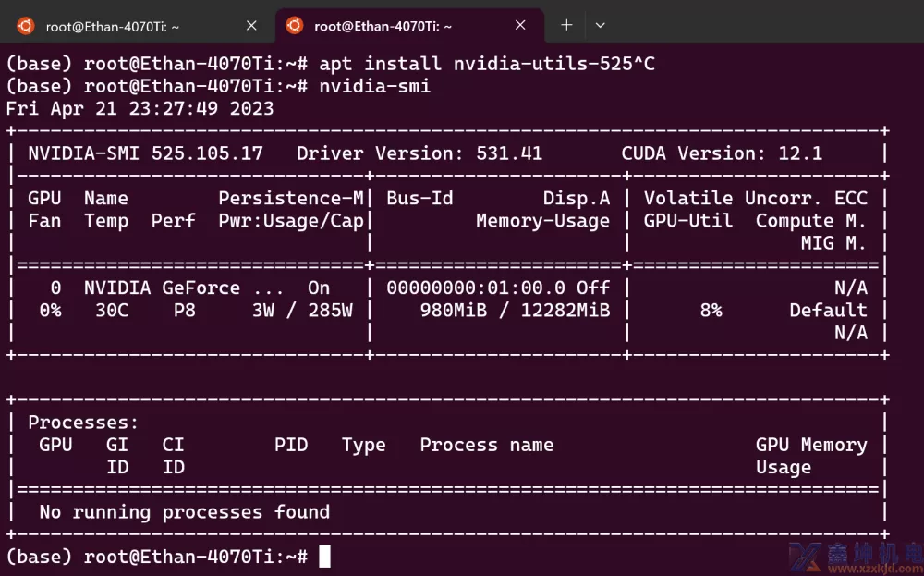Click the "GPU-Util" column header
924x576 pixels.
tap(688, 221)
